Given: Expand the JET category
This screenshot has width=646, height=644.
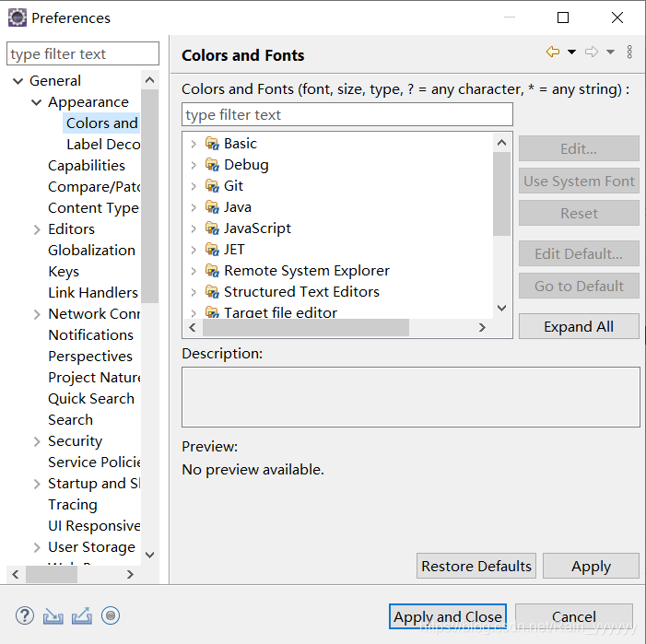Looking at the screenshot, I should pos(194,250).
